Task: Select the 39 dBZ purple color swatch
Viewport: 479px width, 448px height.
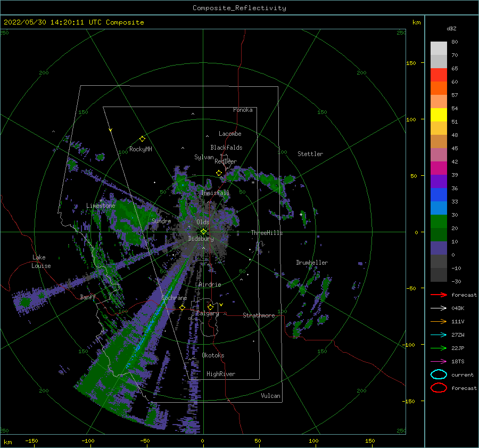Action: [439, 181]
